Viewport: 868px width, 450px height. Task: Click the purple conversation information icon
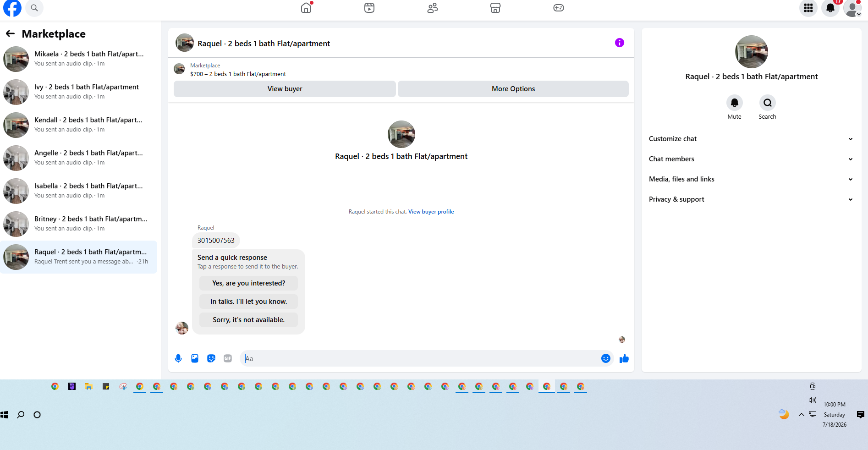[x=620, y=43]
